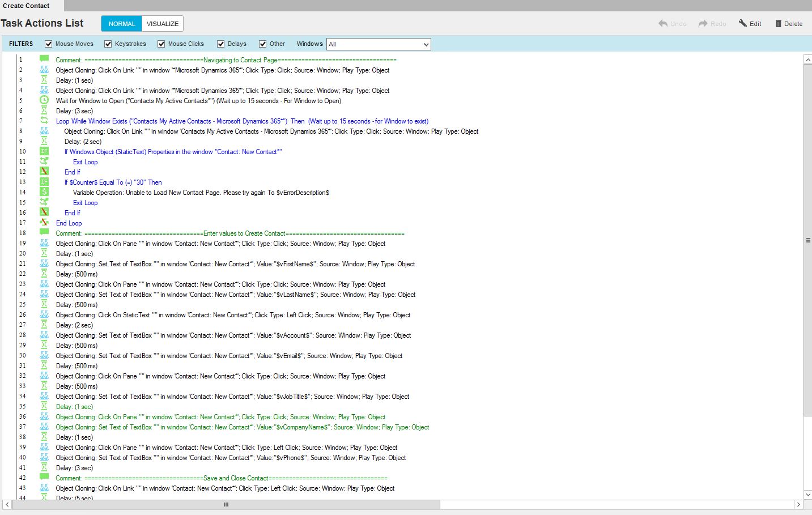812x515 pixels.
Task: Switch to the VISUALIZE view
Action: [163, 24]
